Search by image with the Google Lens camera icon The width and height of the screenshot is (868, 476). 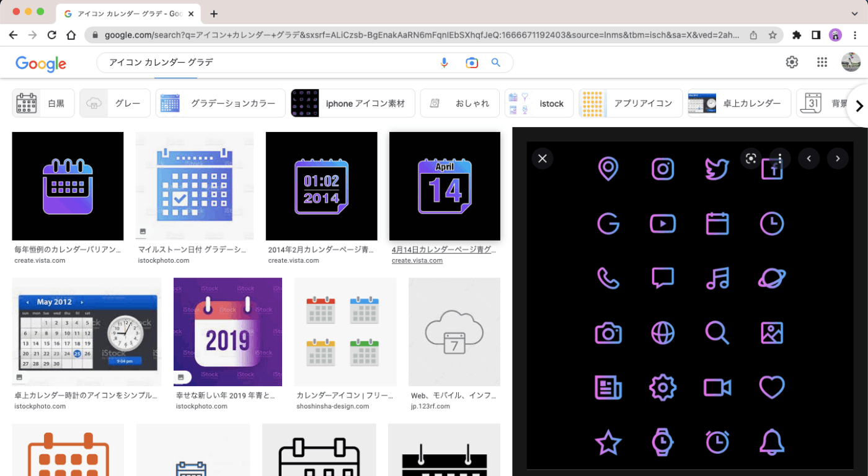pyautogui.click(x=472, y=63)
